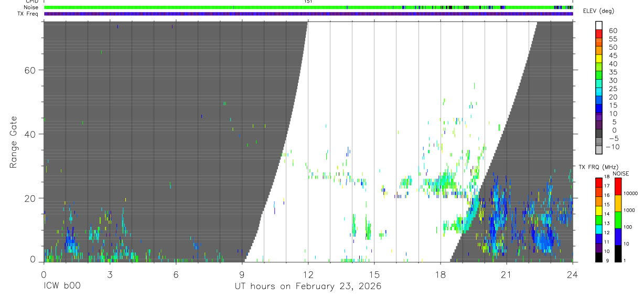The height and width of the screenshot is (297, 644).
Task: Click the purple TX Freq strip above the plot
Action: coord(309,14)
